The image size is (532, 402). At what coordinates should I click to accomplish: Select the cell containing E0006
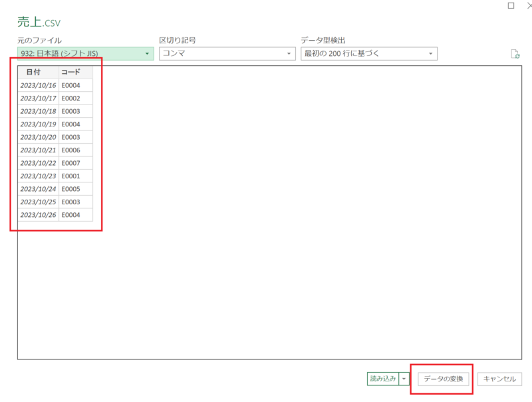click(x=75, y=150)
